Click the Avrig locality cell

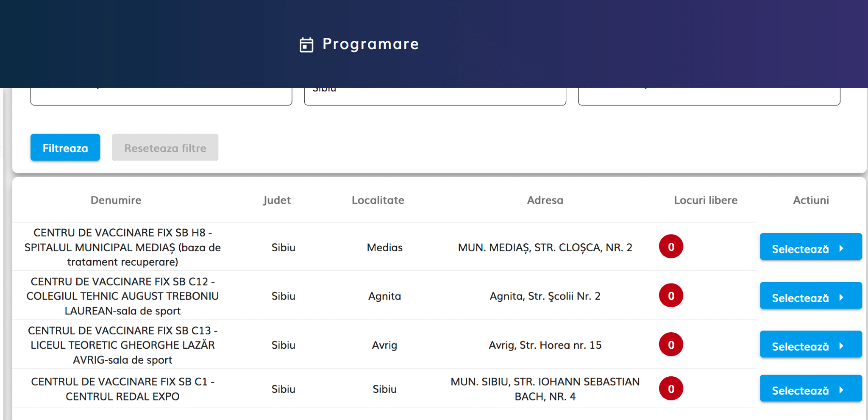[384, 345]
